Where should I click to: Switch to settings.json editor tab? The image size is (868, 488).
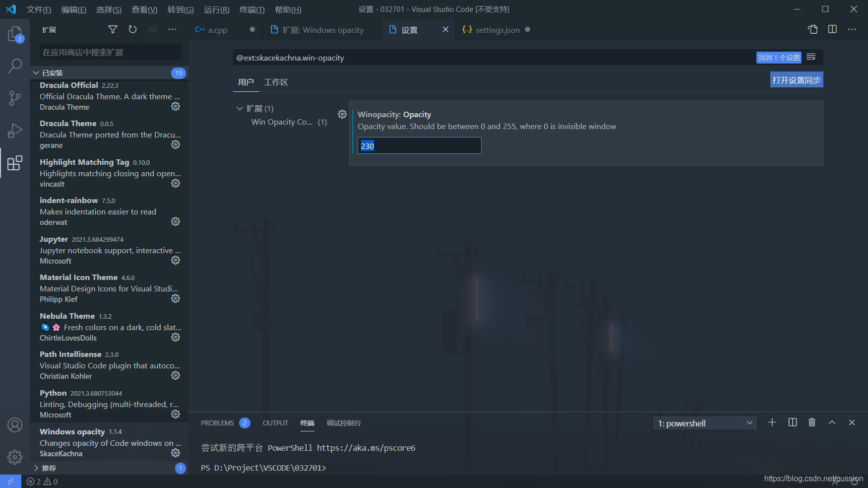[496, 30]
